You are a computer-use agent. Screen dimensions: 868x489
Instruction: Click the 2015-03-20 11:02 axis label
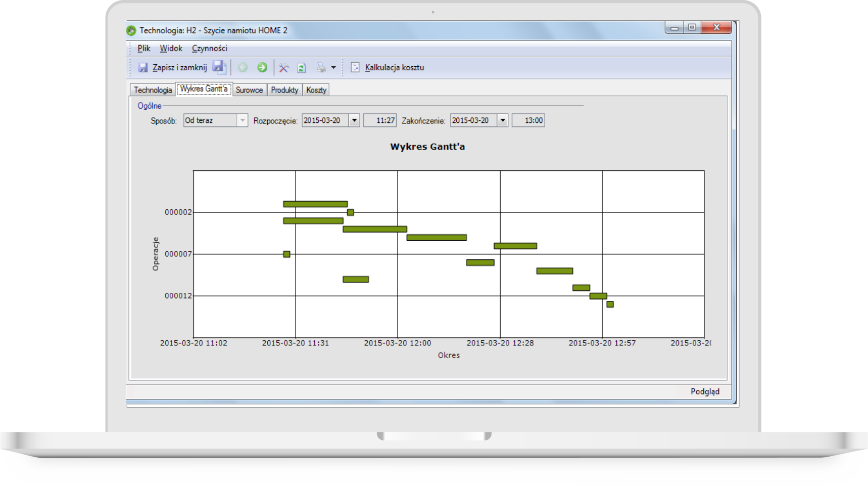[194, 343]
